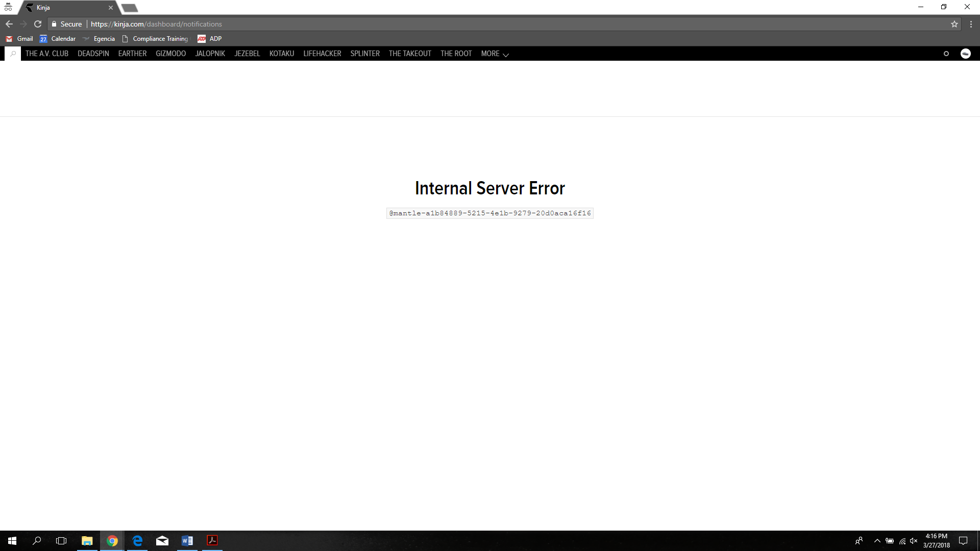Select Gizmodo in the nav bar
This screenshot has width=980, height=551.
click(170, 54)
